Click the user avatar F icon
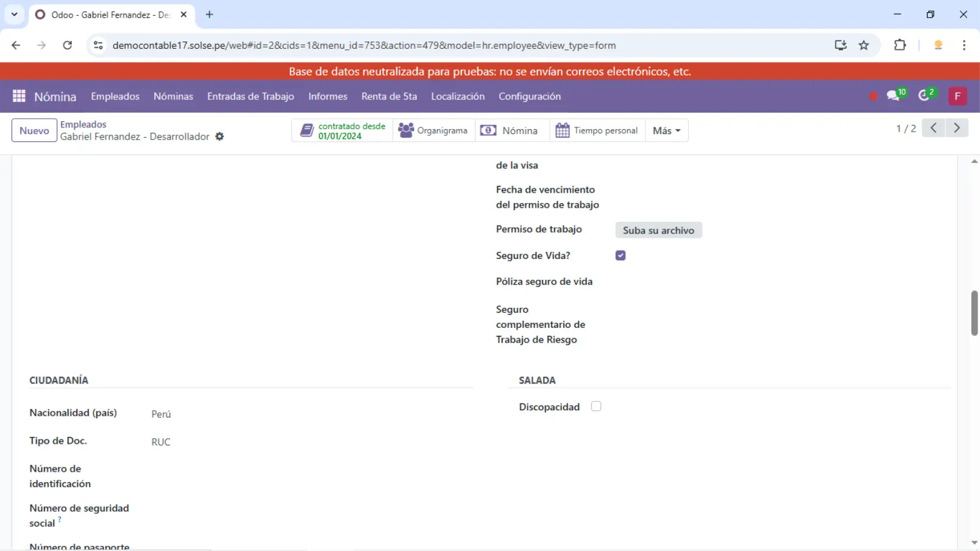980x551 pixels. (x=957, y=96)
